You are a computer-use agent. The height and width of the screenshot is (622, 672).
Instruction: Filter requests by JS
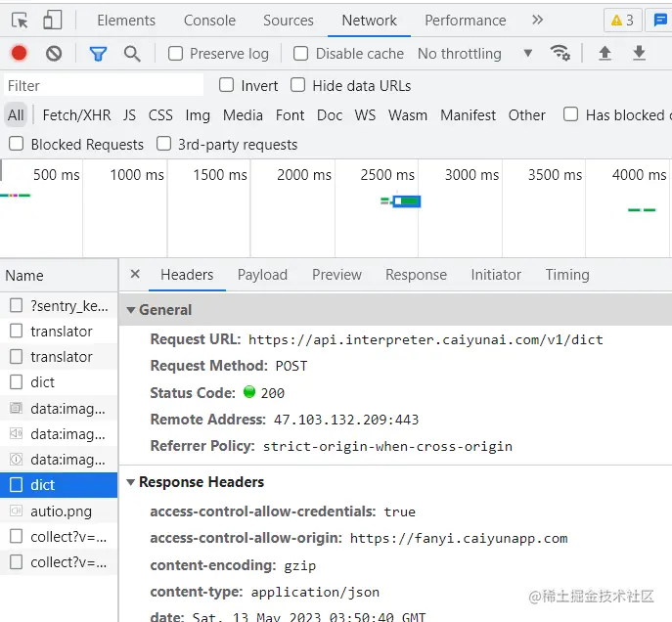129,114
